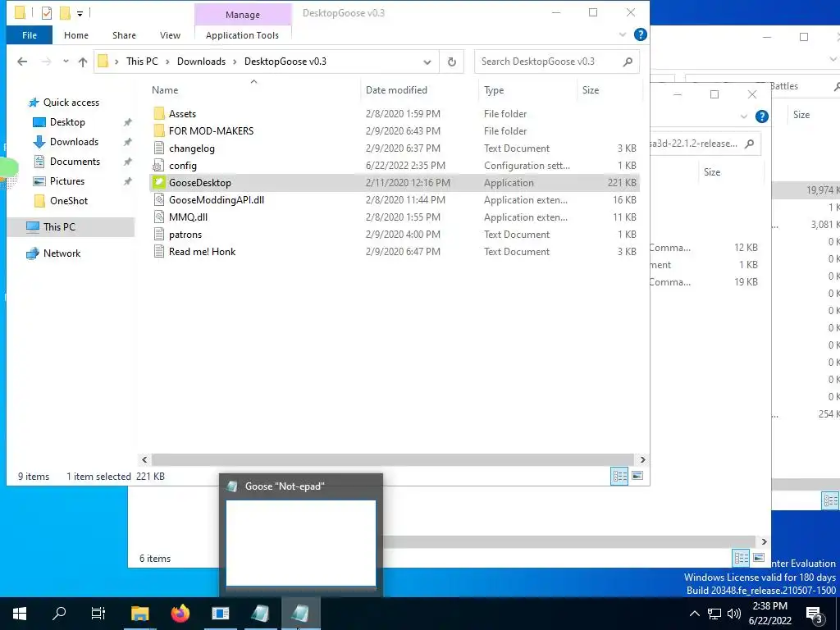This screenshot has height=630, width=840.
Task: Select the Application Tools tab
Action: pyautogui.click(x=242, y=35)
